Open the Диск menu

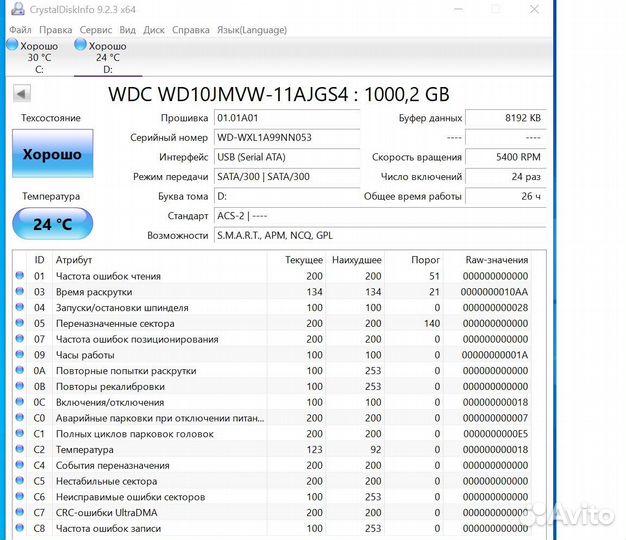pyautogui.click(x=154, y=30)
